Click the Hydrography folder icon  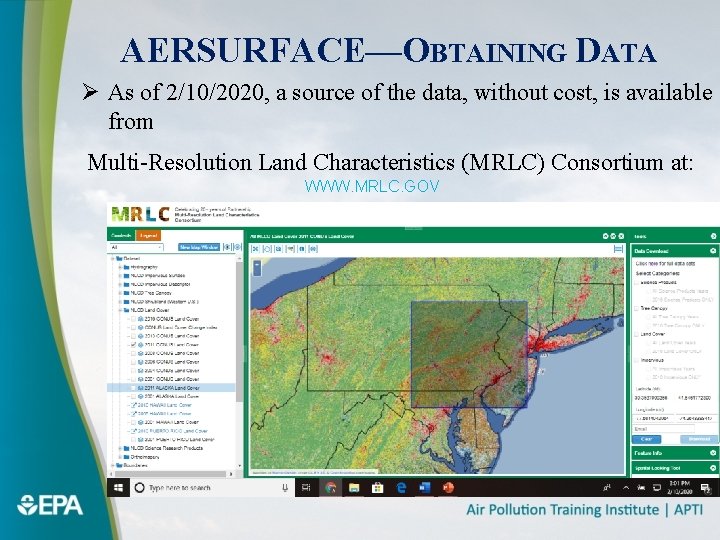coord(127,267)
